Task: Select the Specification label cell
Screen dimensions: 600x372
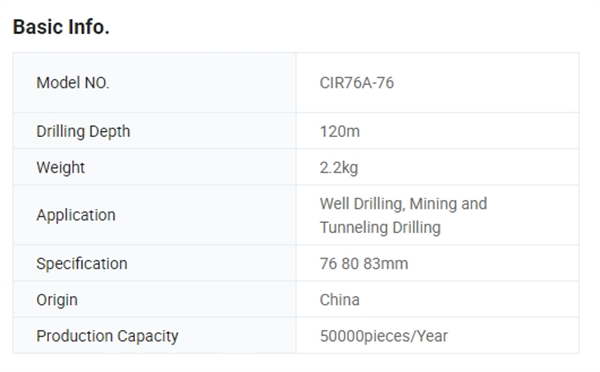Action: 155,263
